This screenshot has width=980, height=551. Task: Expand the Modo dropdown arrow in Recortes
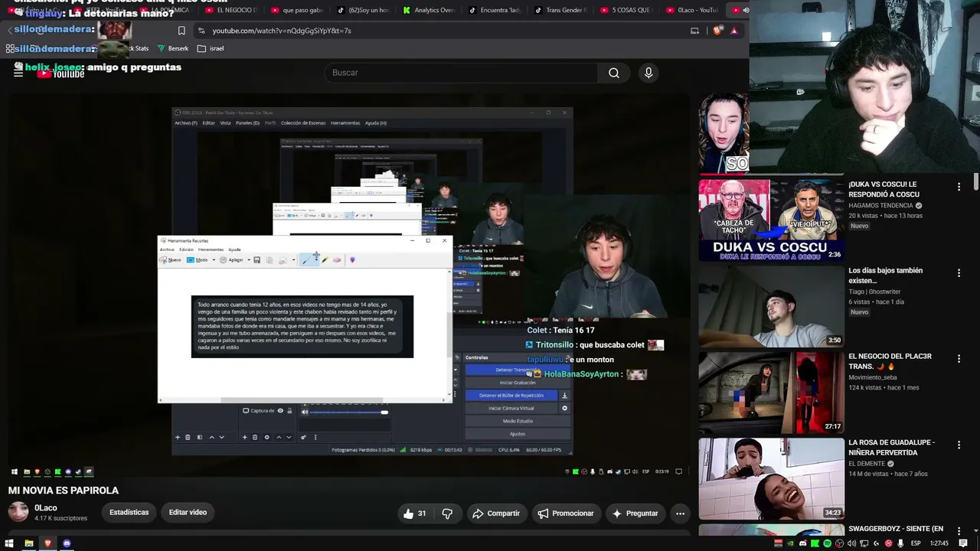coord(214,260)
